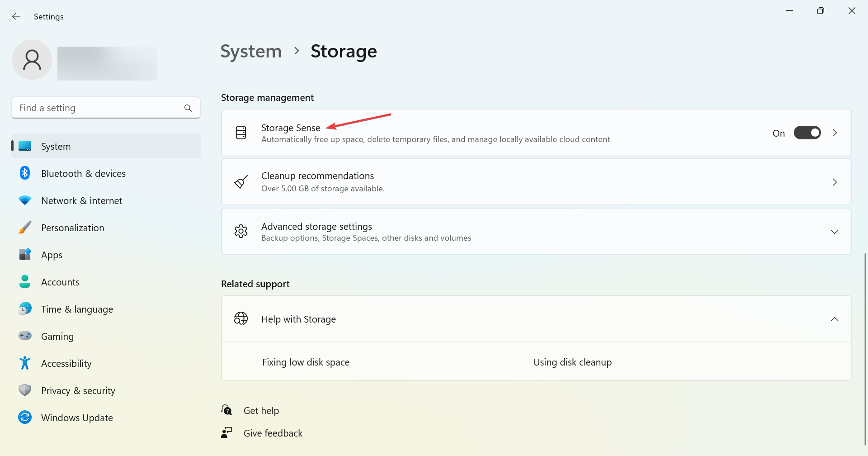Click the Network & internet Wi-Fi icon
868x456 pixels.
pyautogui.click(x=25, y=200)
